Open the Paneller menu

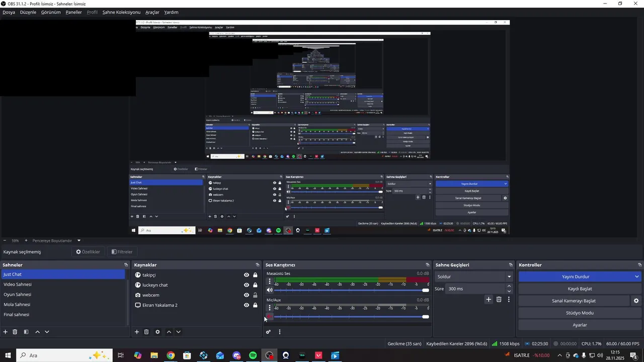pos(73,12)
